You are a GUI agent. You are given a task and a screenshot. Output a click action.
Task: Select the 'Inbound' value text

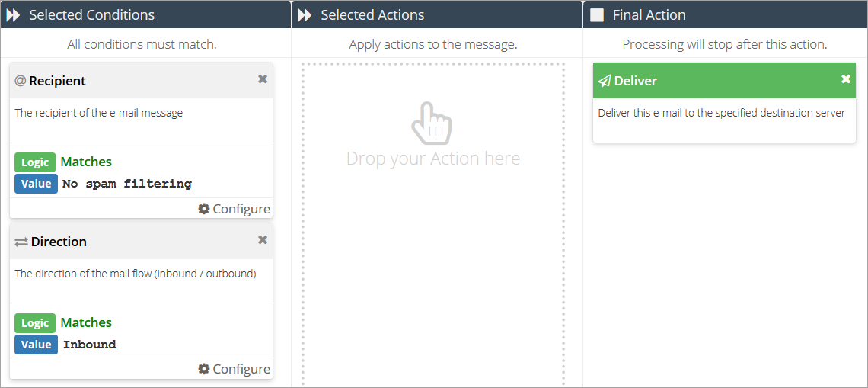click(90, 345)
